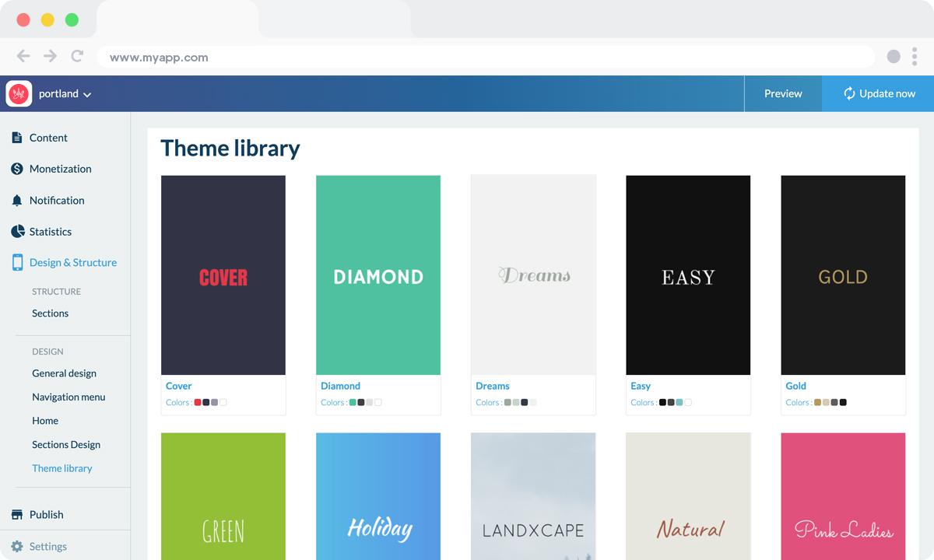Viewport: 934px width, 560px height.
Task: Select the Design & Structure phone icon
Action: point(17,262)
